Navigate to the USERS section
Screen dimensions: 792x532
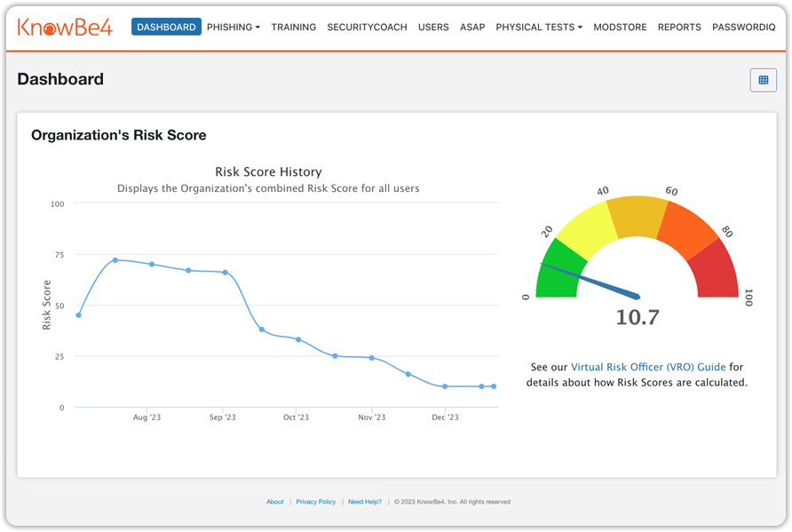tap(433, 28)
